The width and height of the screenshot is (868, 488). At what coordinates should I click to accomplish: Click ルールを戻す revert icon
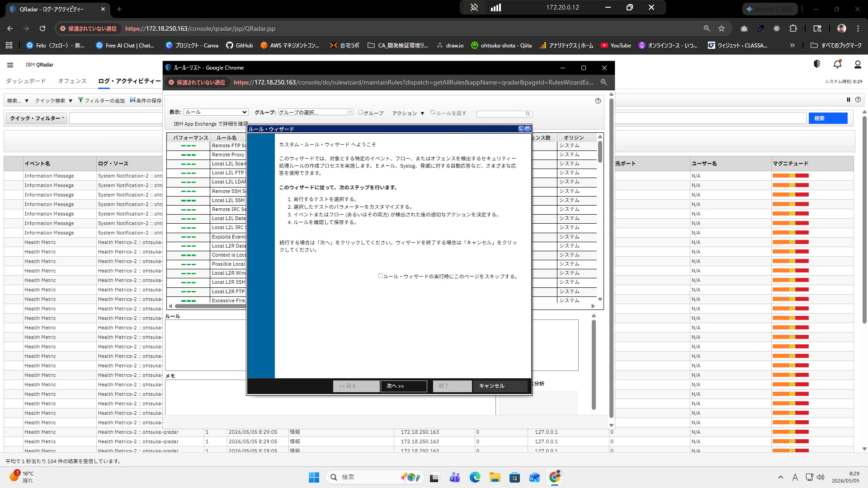(x=433, y=112)
